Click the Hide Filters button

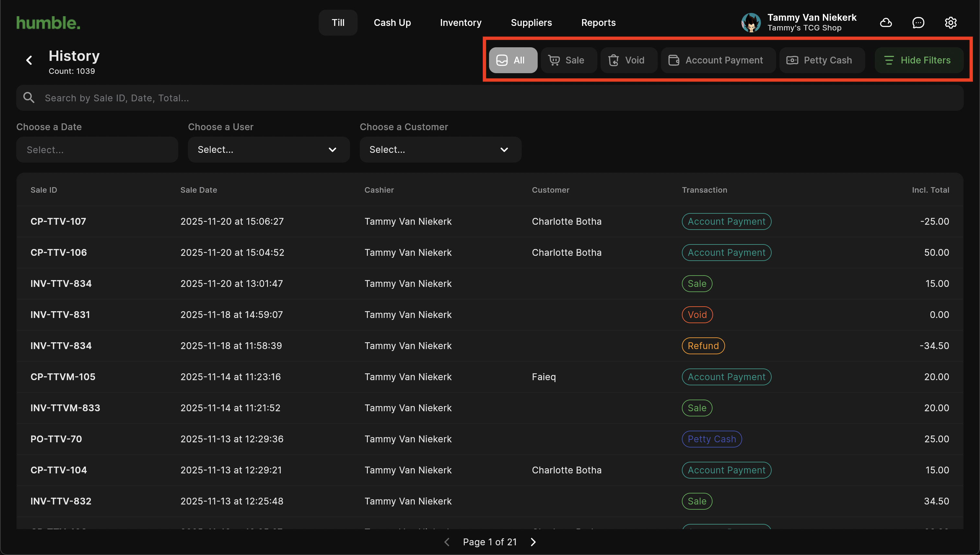pos(918,60)
